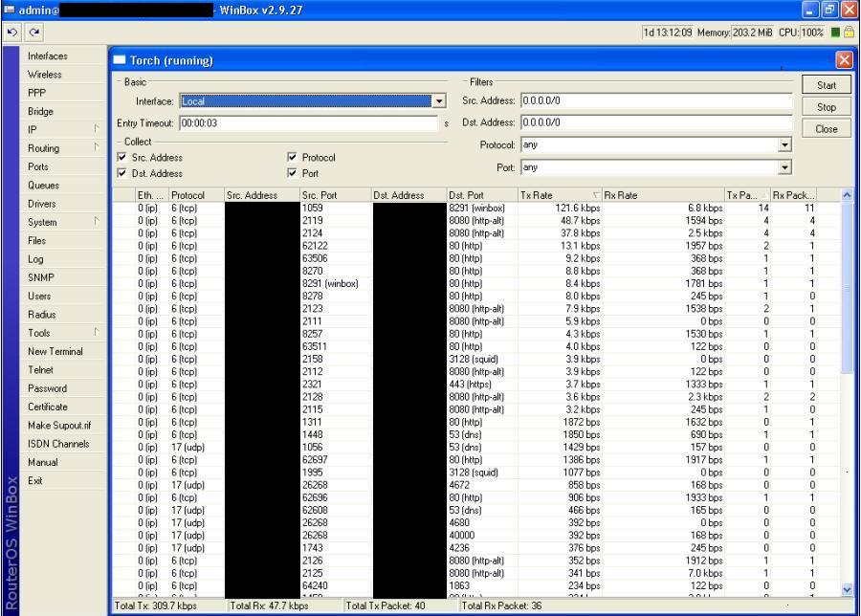Click the padlock icon in the top bar
The height and width of the screenshot is (616, 861).
tap(849, 33)
